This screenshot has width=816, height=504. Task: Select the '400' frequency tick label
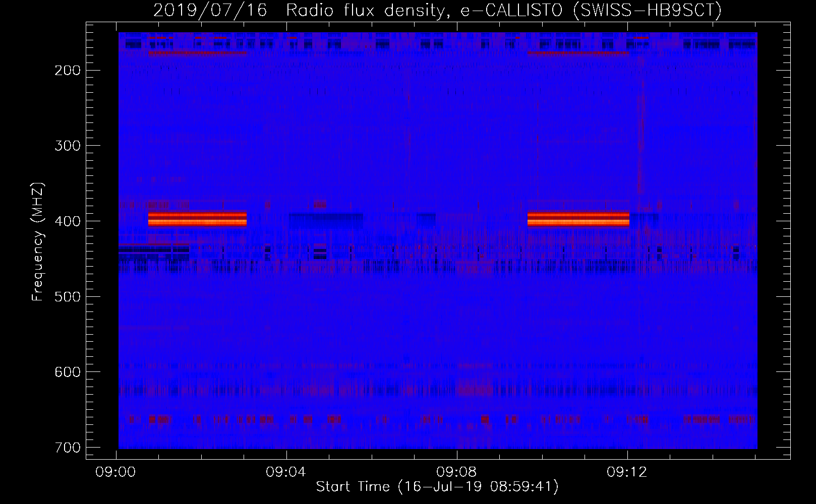[x=67, y=221]
